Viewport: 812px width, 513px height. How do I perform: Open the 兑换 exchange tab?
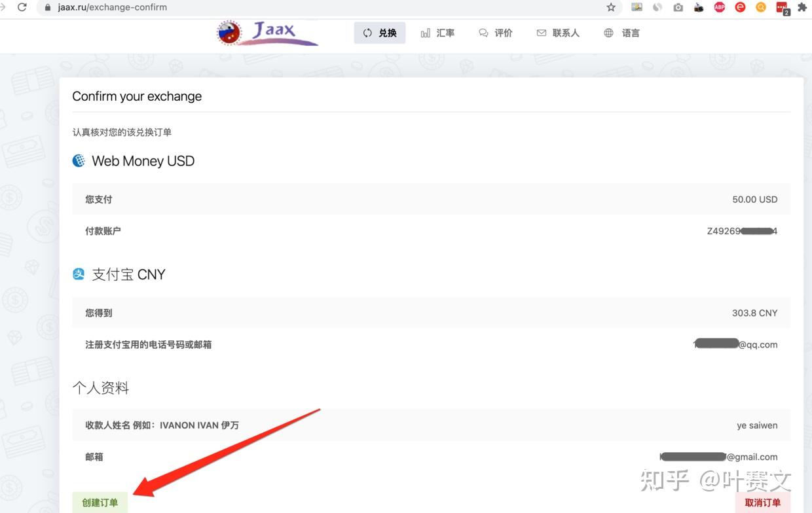pos(380,33)
